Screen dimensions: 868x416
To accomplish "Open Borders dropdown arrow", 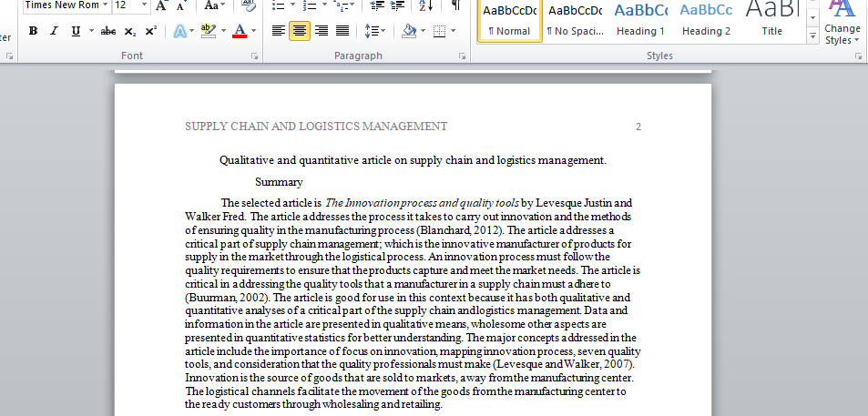I will click(x=454, y=31).
